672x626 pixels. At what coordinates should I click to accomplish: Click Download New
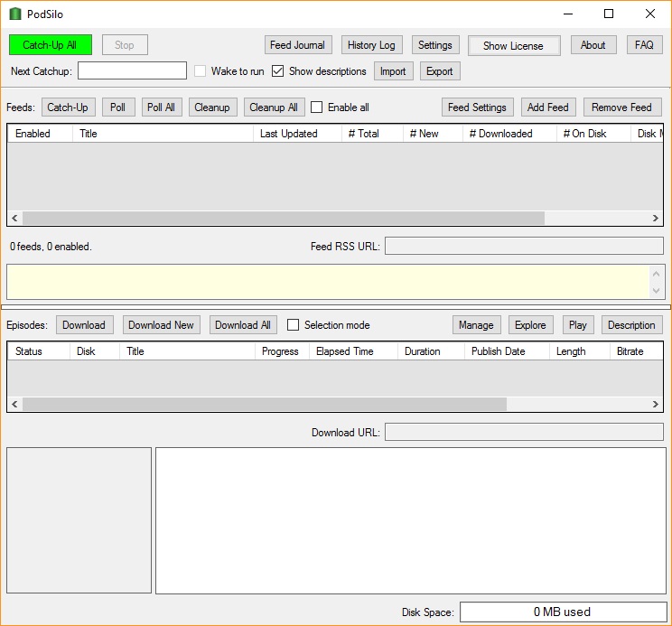click(x=162, y=325)
